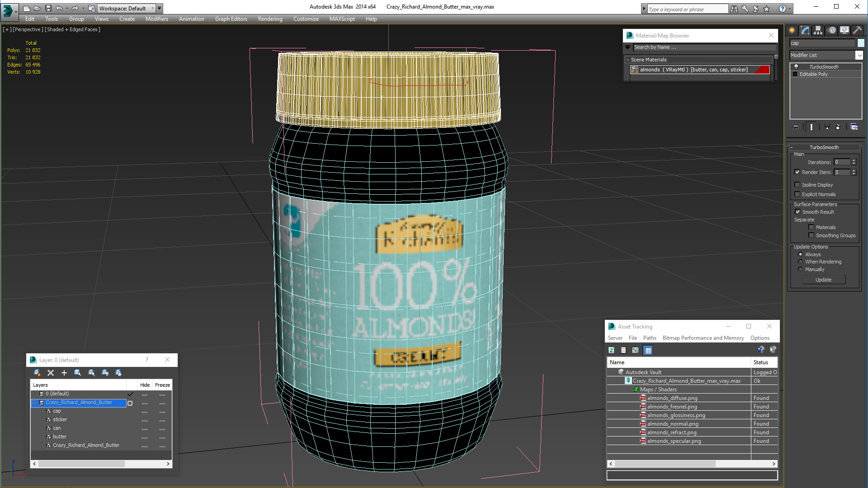Screen dimensions: 868x488
Task: Click Perspective viewport label
Action: tap(28, 29)
